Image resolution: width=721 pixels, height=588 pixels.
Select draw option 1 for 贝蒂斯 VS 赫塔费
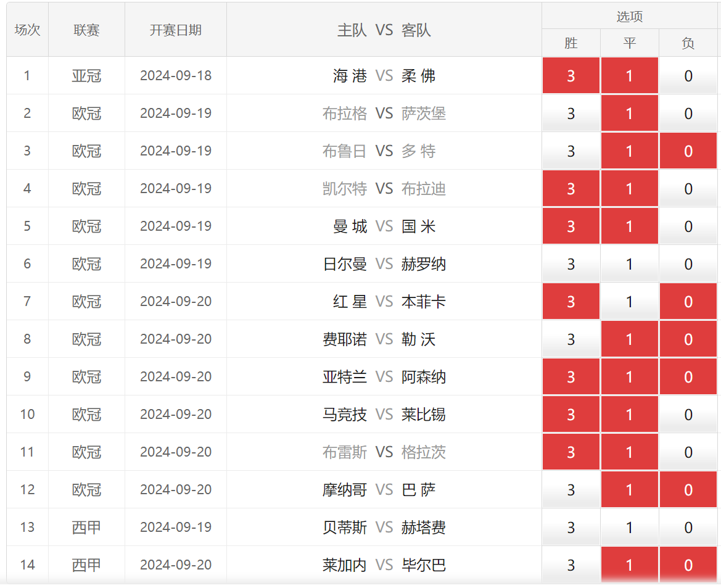(x=630, y=528)
